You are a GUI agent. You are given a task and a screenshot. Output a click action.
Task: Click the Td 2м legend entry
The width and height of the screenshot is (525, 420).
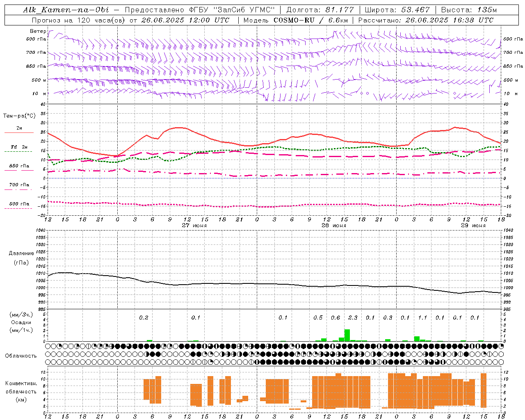19,147
